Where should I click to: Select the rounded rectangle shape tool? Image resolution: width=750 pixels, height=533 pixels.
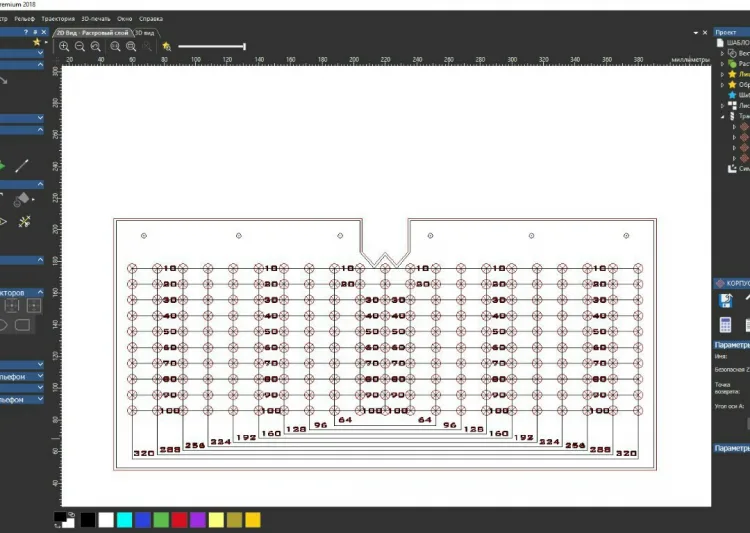click(x=22, y=325)
